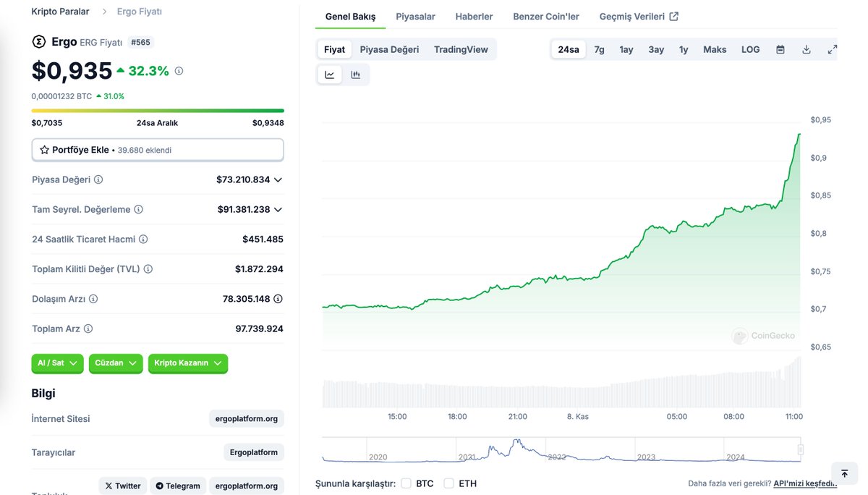This screenshot has width=868, height=495.
Task: Open the Geçmiş Verileri external tab
Action: click(639, 17)
